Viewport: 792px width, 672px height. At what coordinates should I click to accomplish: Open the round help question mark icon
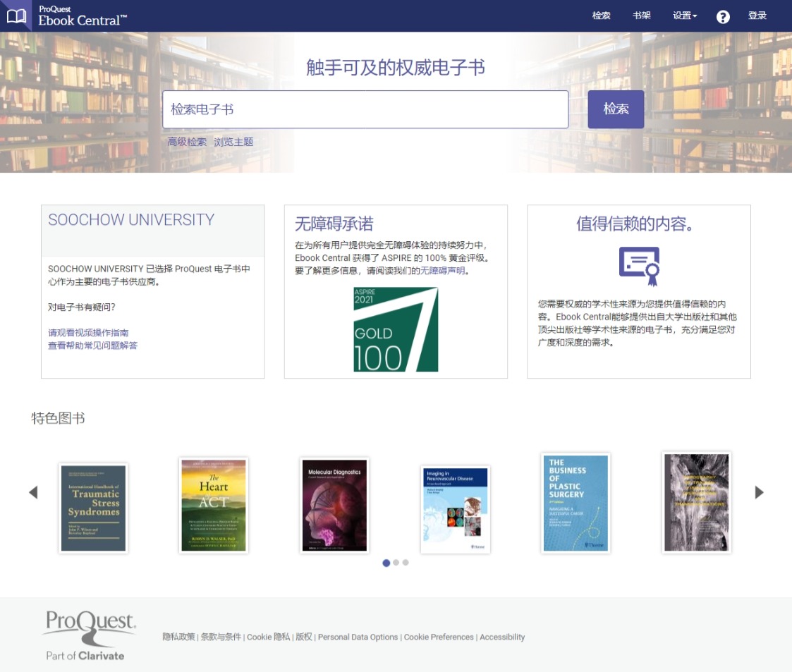(723, 16)
